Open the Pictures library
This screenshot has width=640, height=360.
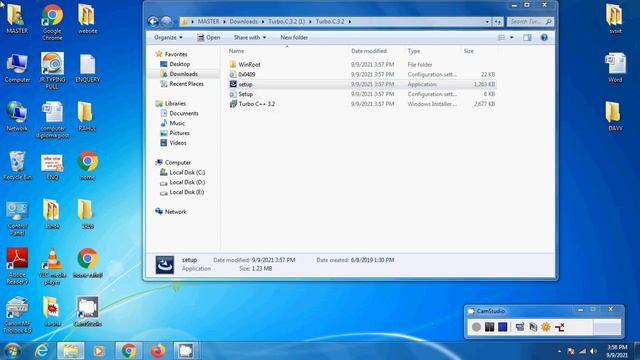point(179,133)
